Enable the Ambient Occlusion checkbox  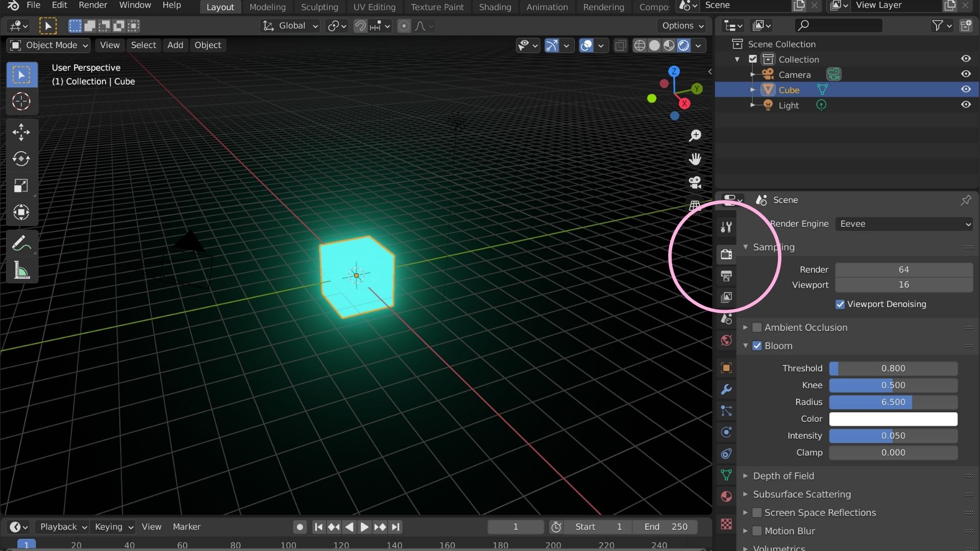pyautogui.click(x=758, y=328)
